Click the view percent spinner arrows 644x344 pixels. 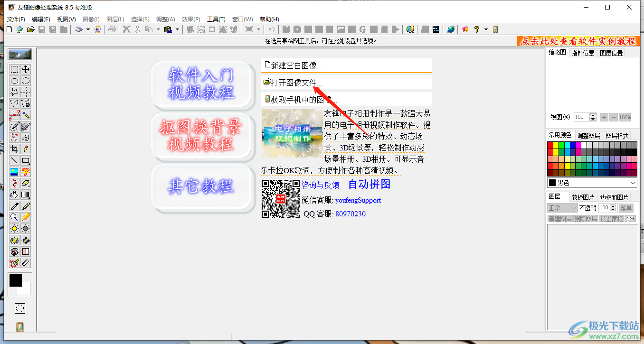coord(593,117)
